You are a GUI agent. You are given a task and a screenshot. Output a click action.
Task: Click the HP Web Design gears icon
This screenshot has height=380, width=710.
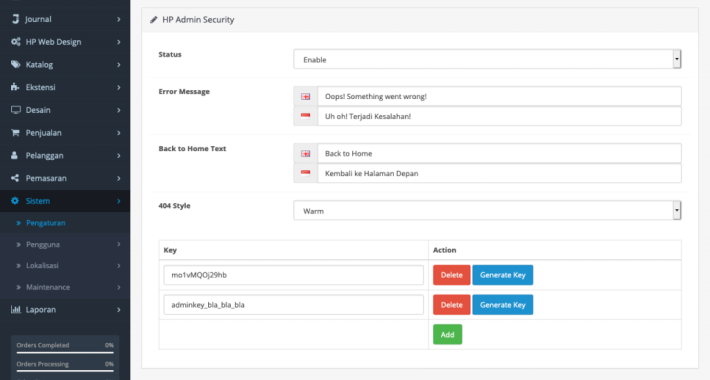coord(15,42)
